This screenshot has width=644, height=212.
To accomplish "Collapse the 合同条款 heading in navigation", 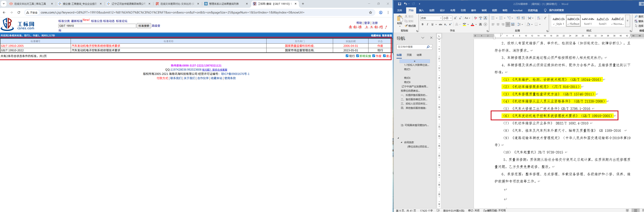I will tap(401, 142).
